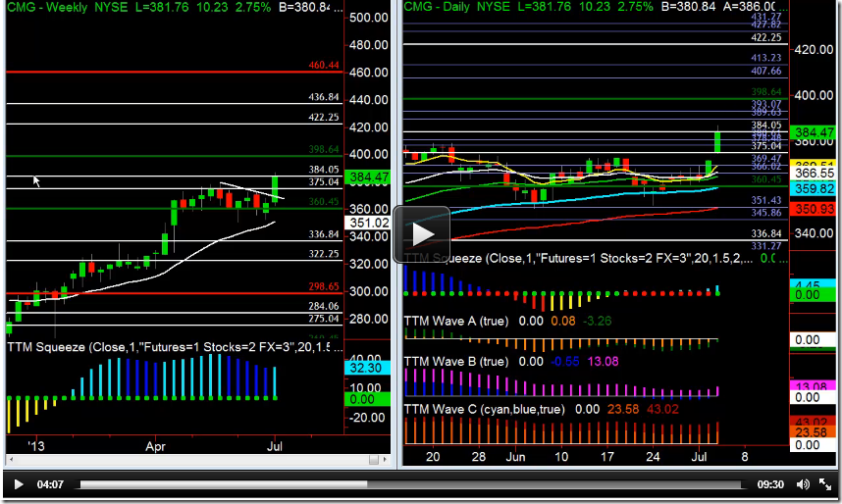The height and width of the screenshot is (504, 842).
Task: Click the white 351.02 price badge
Action: [367, 223]
